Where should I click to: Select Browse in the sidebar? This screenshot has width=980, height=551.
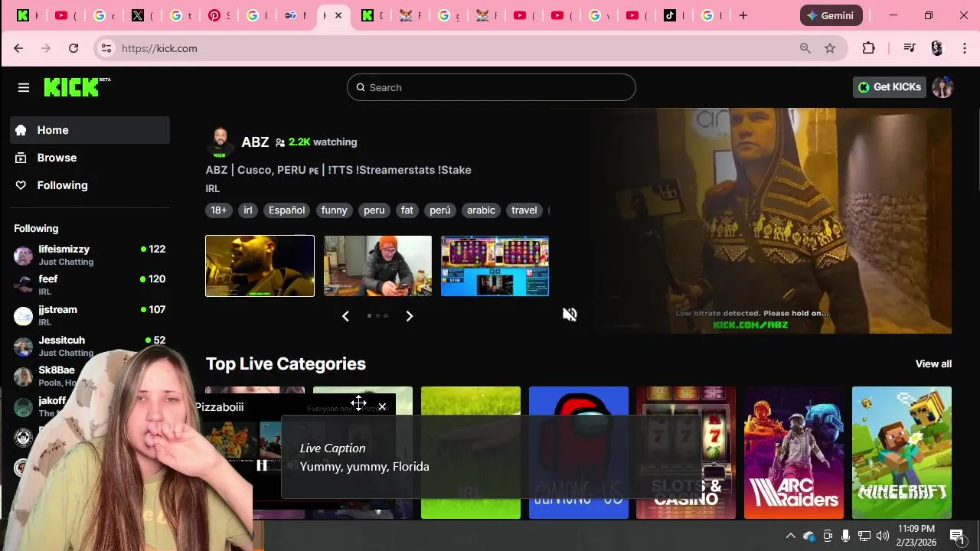90,158
